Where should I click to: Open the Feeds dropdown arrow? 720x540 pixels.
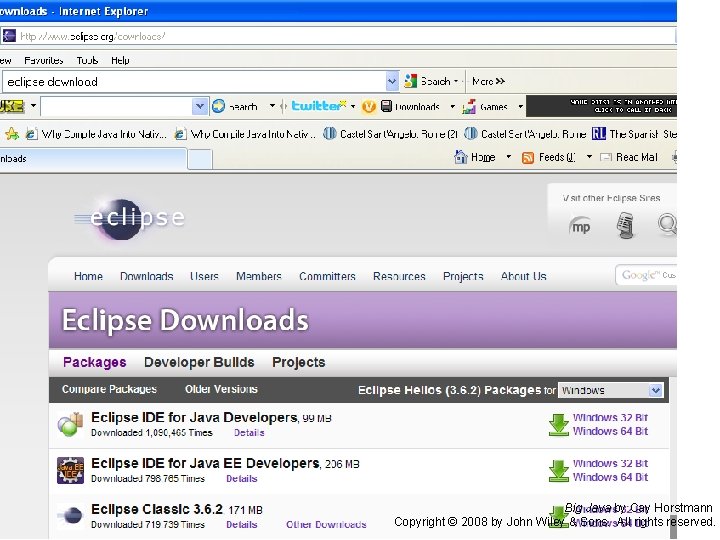(589, 157)
